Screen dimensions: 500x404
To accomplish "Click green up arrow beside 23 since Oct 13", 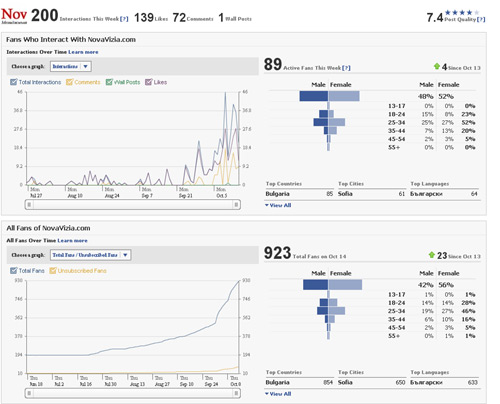I will [x=432, y=255].
